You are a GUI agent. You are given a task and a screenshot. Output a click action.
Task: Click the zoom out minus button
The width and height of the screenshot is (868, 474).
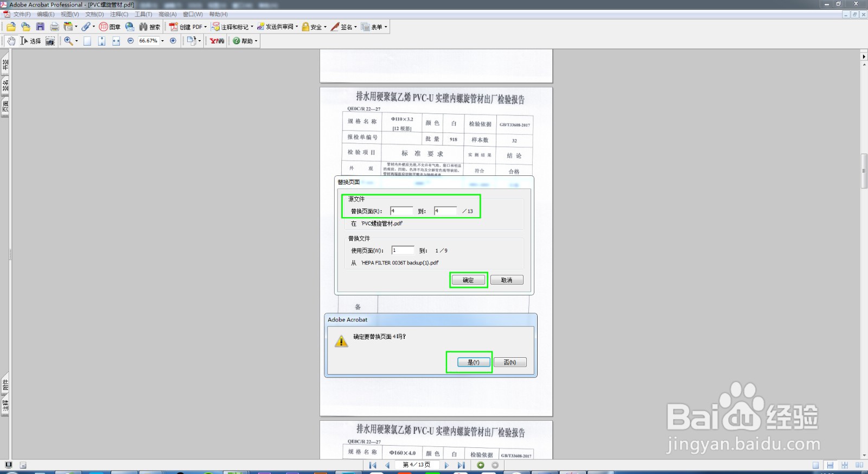click(x=131, y=41)
